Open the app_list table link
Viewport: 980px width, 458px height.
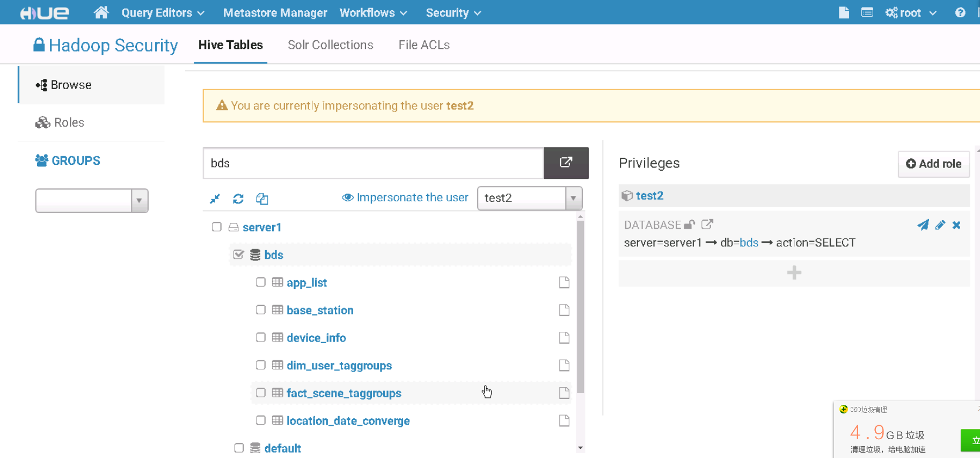point(306,282)
